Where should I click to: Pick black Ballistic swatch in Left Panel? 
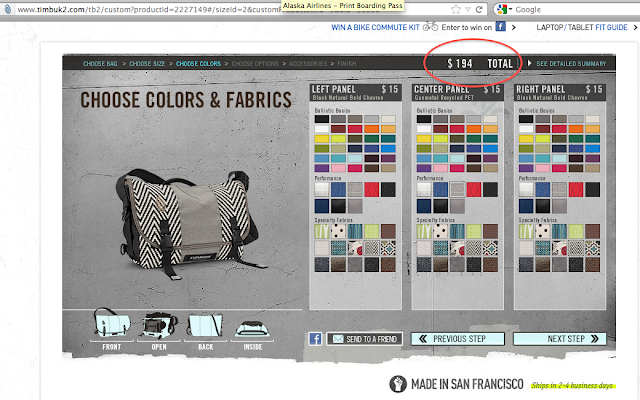click(x=322, y=119)
